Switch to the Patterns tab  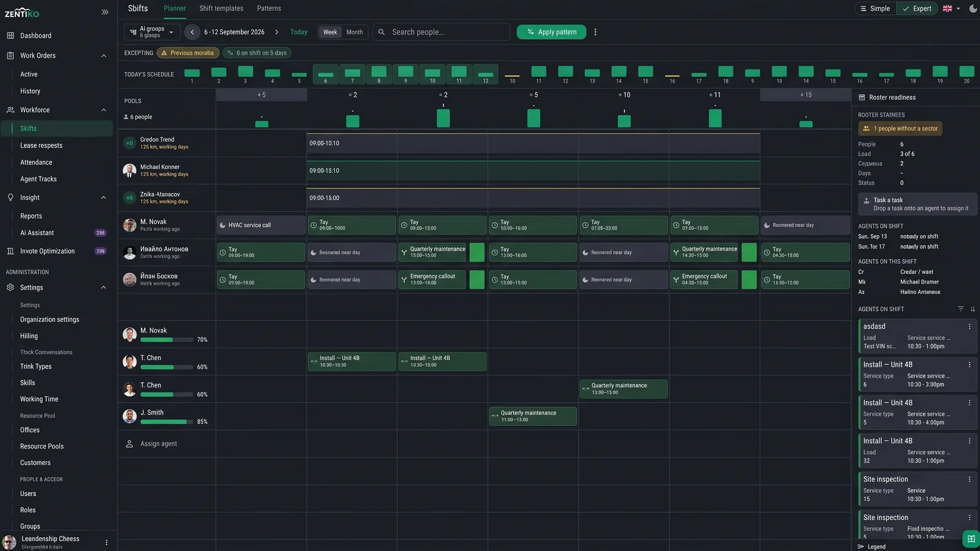pos(269,9)
